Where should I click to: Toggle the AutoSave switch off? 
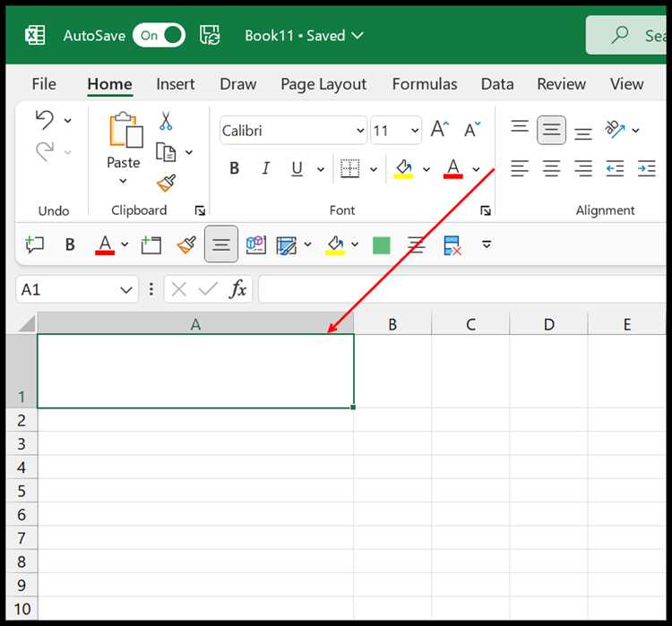pos(159,35)
